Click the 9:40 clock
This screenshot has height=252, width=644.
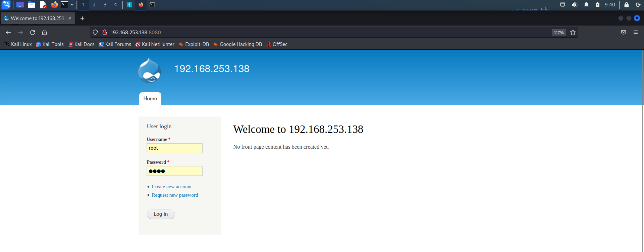pos(610,5)
